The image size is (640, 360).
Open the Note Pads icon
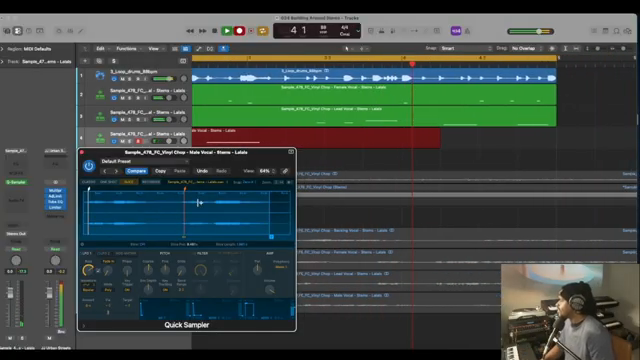pyautogui.click(x=605, y=31)
